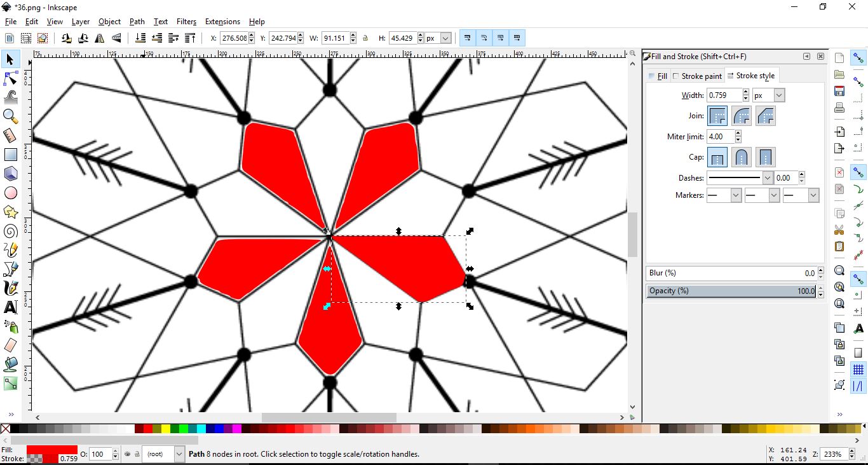Open the Filters menu

pos(186,22)
